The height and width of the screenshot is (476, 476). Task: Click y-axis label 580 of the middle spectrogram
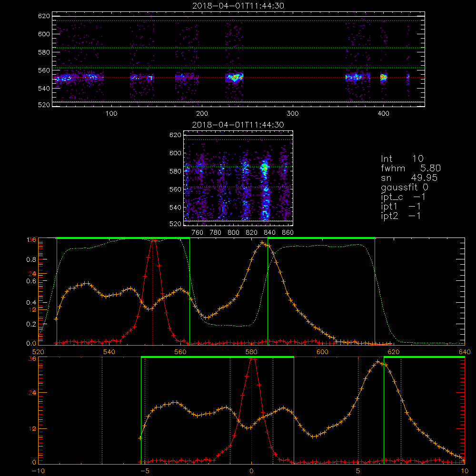coord(175,171)
